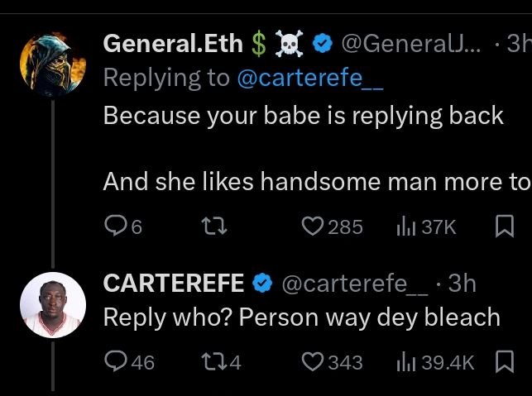Like CARTEREFE's tweet with 343 likes
The width and height of the screenshot is (532, 396).
click(x=312, y=361)
